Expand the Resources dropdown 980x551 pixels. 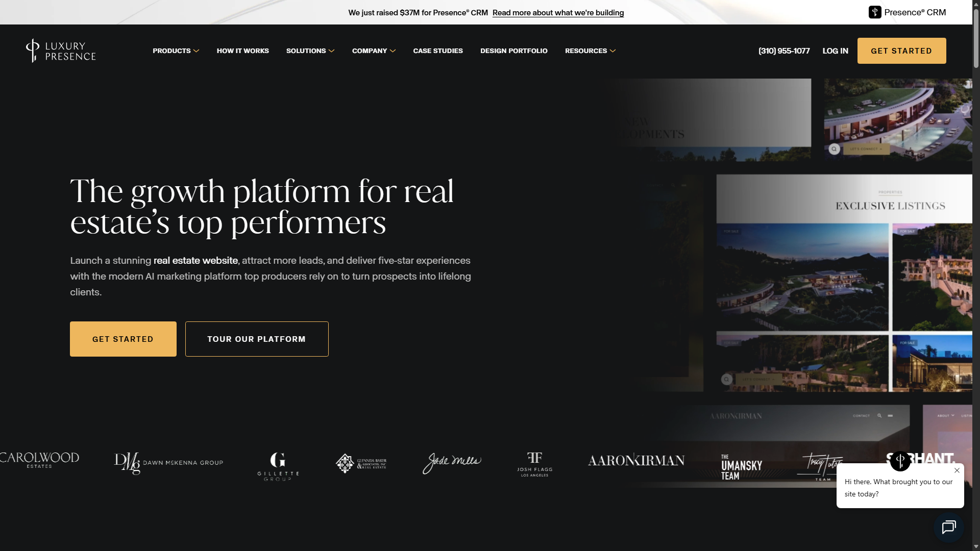click(x=590, y=51)
